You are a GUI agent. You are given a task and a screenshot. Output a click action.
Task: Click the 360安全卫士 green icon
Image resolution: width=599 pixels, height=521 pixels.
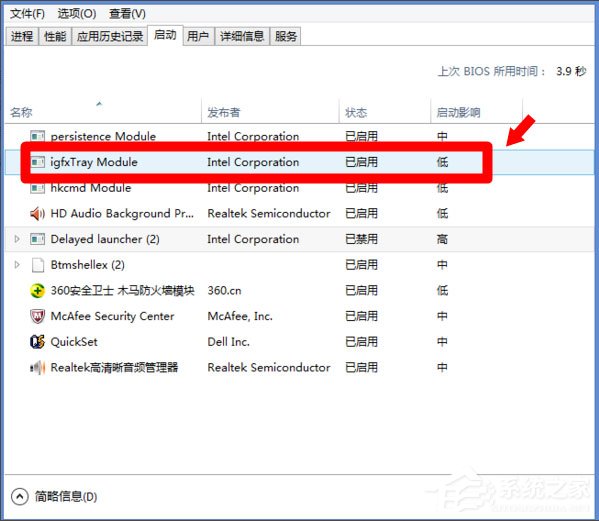coord(37,291)
